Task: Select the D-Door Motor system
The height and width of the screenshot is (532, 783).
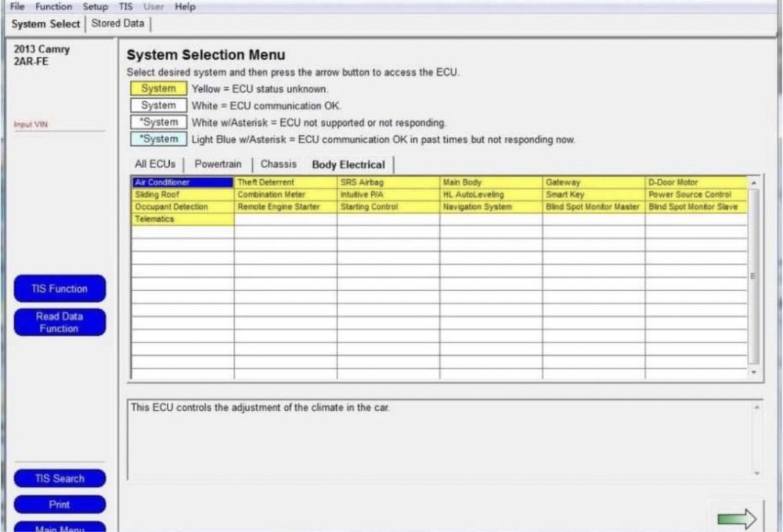Action: click(x=697, y=182)
